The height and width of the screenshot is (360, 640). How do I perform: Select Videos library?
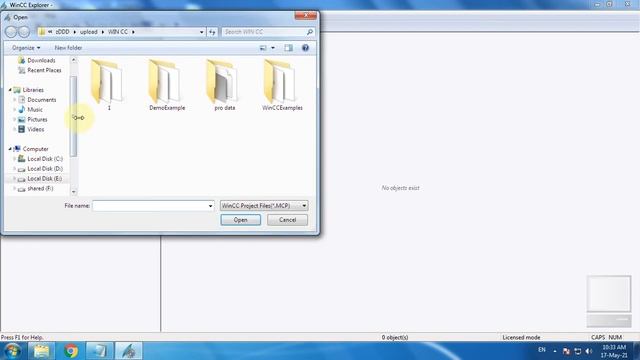coord(36,129)
